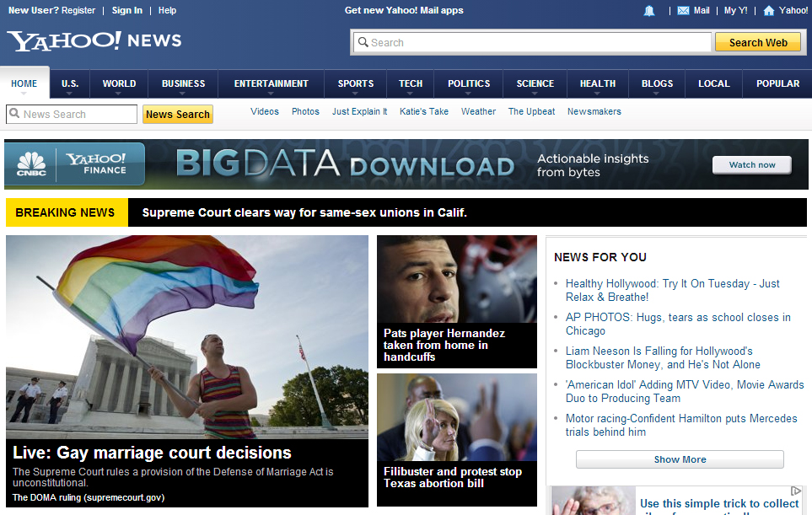Open Filibuster and protest stop Texas abortion bill

(453, 478)
